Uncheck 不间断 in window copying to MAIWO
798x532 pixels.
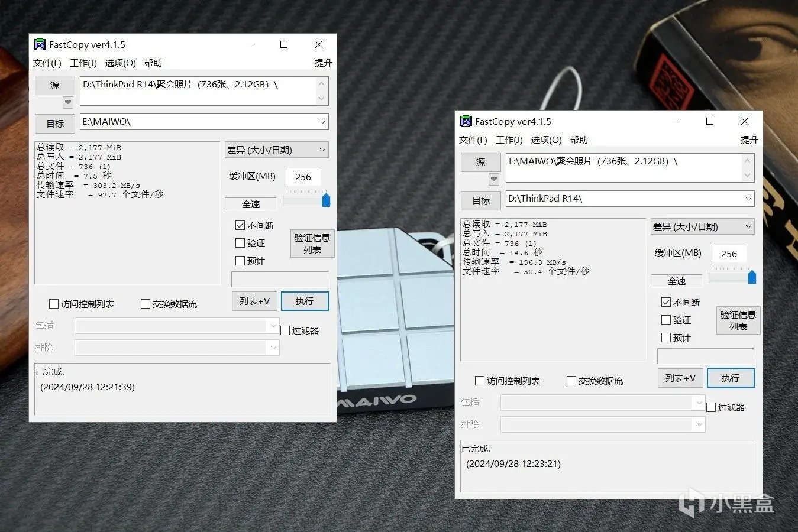click(x=240, y=225)
